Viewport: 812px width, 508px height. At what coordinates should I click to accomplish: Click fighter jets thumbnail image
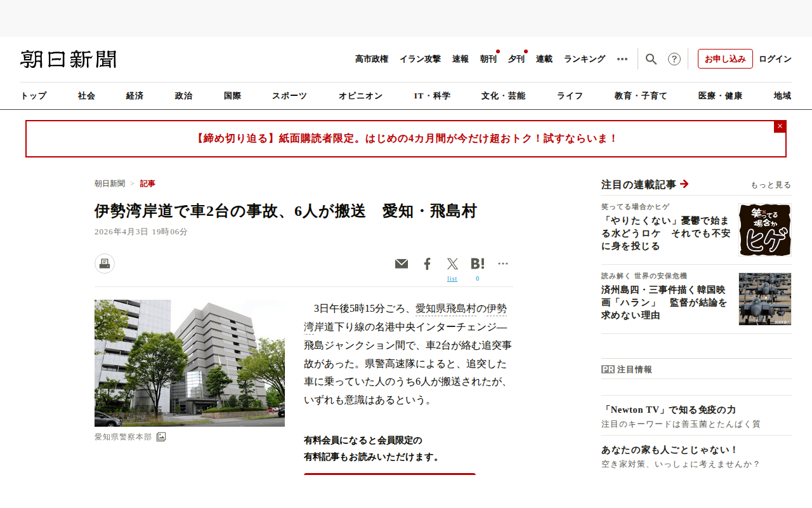[x=765, y=299]
